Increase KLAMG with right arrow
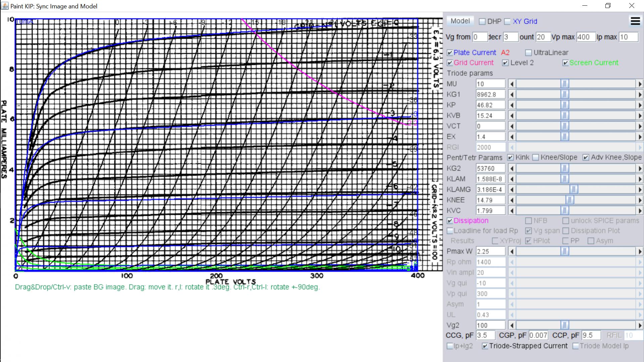 640,190
